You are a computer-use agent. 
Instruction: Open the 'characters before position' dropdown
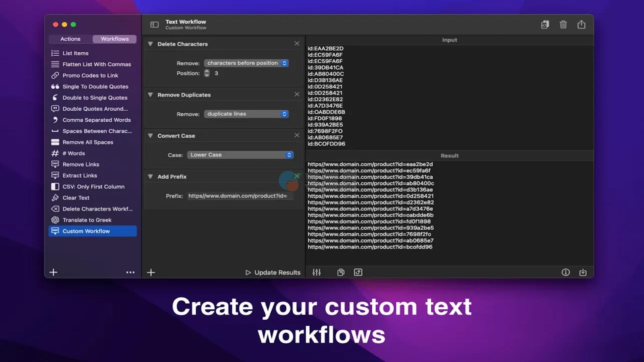tap(246, 63)
